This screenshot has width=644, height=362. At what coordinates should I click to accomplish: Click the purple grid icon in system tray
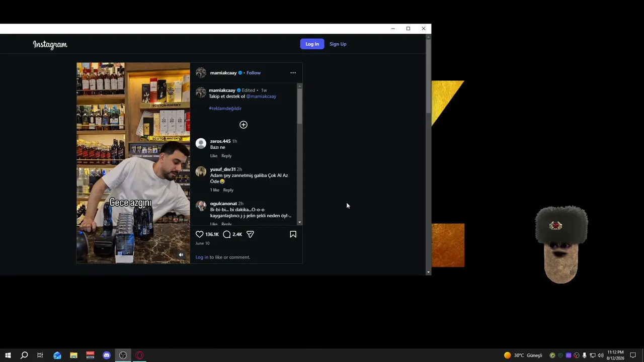tap(568, 355)
